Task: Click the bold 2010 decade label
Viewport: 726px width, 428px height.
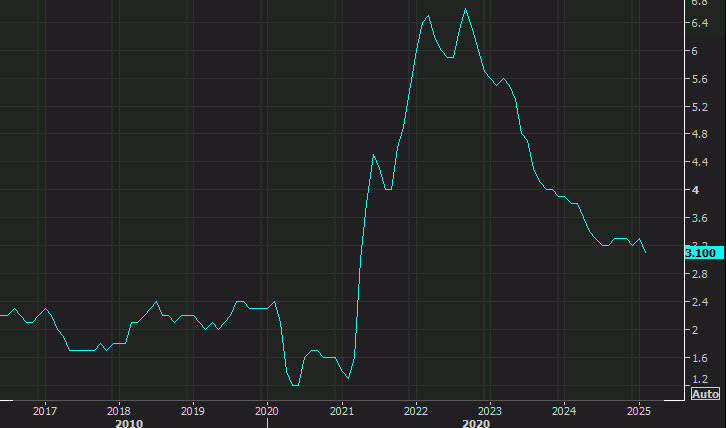Action: [x=128, y=422]
